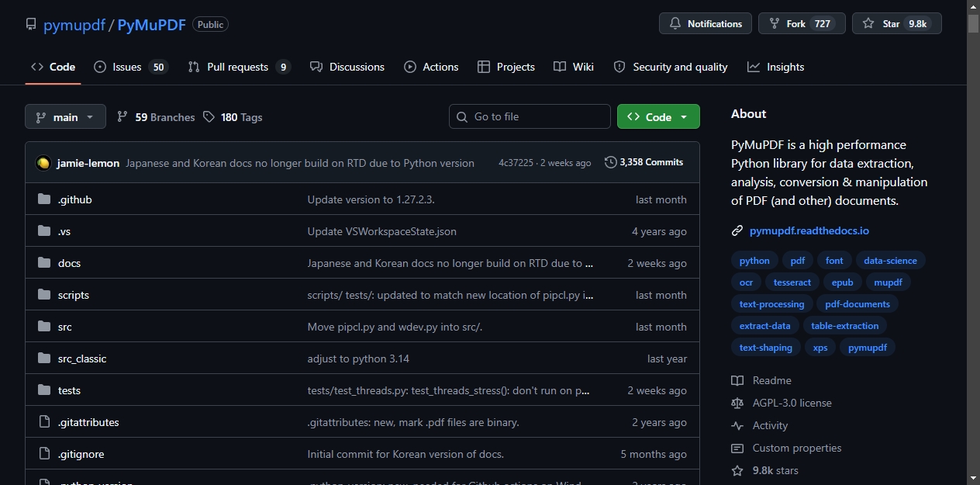This screenshot has width=980, height=485.
Task: Open the Activity link
Action: pos(760,425)
